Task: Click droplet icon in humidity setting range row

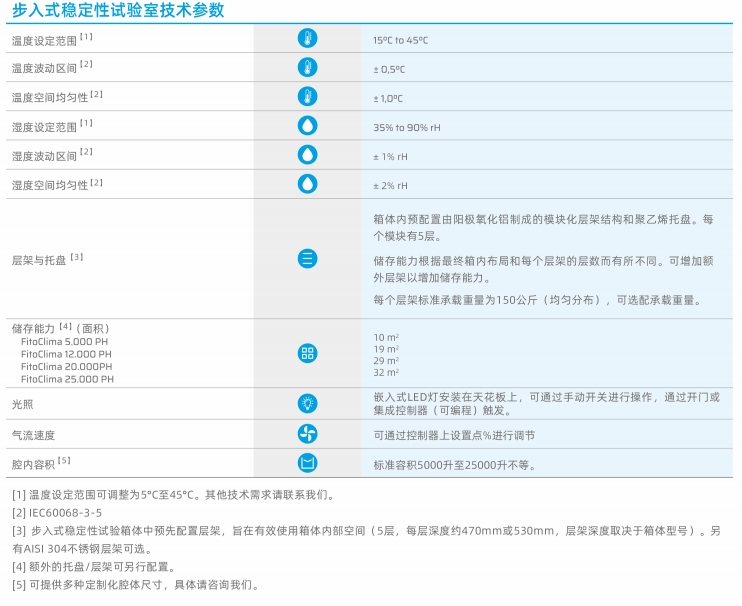Action: (307, 127)
